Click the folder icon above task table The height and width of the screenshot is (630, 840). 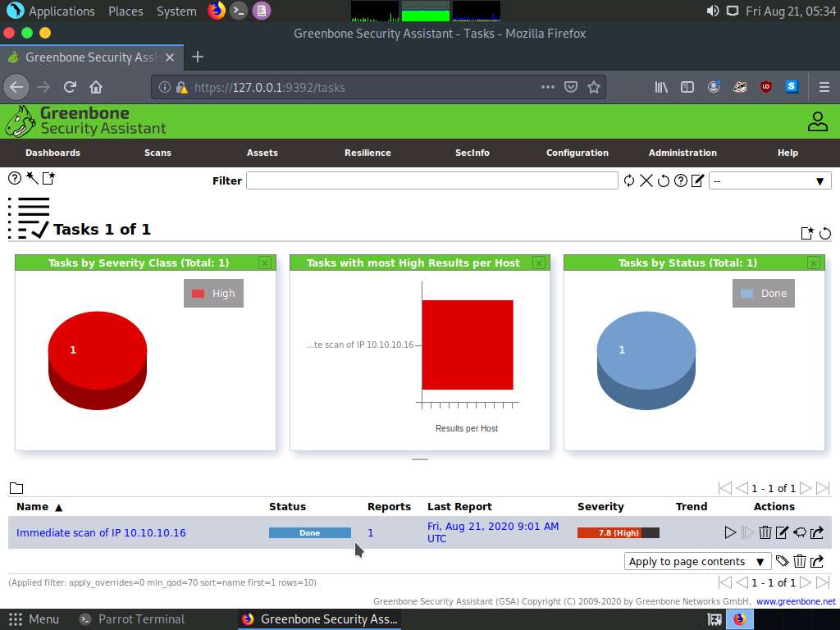[16, 488]
